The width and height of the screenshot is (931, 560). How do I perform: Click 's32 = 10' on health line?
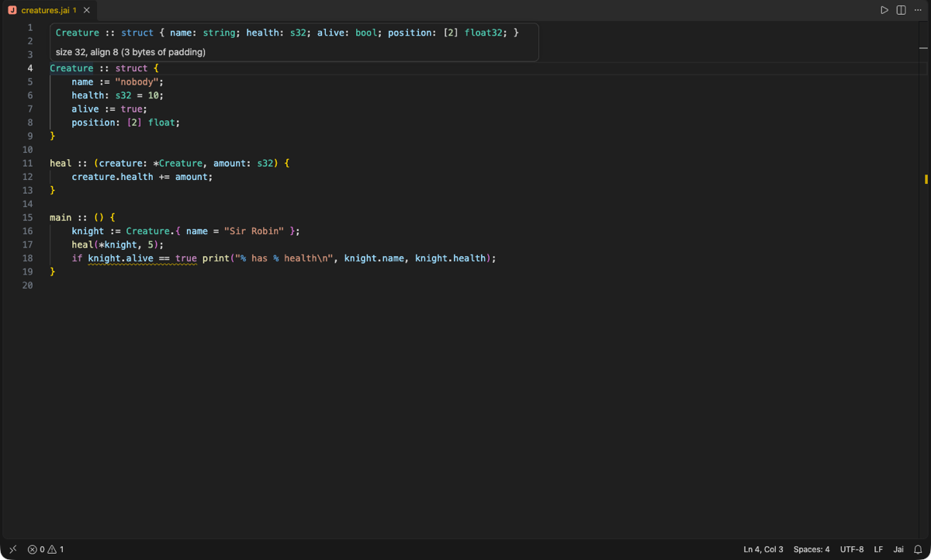(137, 95)
